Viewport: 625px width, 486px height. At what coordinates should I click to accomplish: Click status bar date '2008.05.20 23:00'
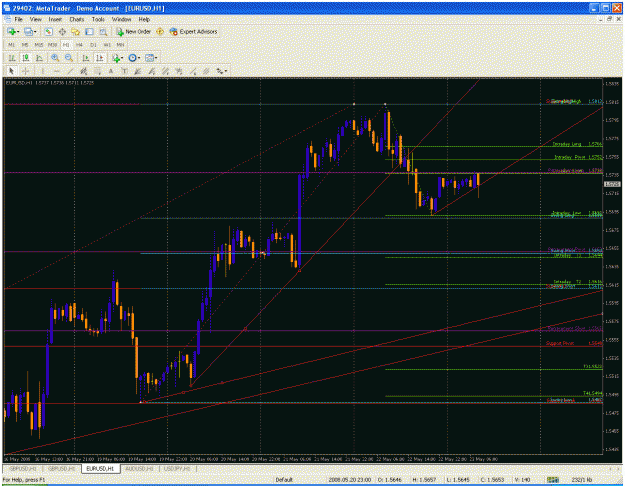[x=350, y=480]
